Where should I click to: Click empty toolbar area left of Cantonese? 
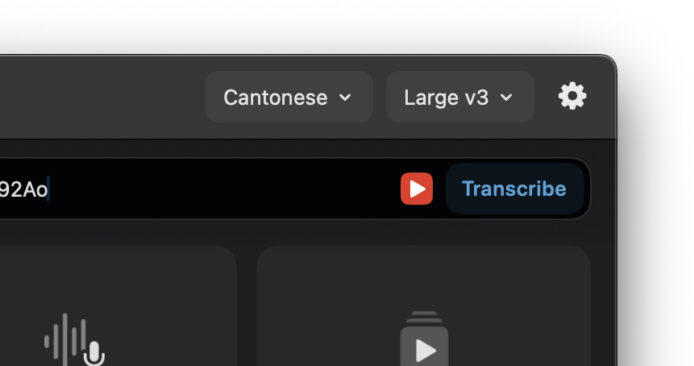[102, 97]
